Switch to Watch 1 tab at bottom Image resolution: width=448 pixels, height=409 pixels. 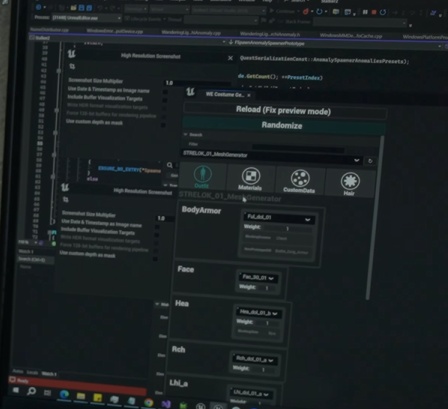pos(49,374)
